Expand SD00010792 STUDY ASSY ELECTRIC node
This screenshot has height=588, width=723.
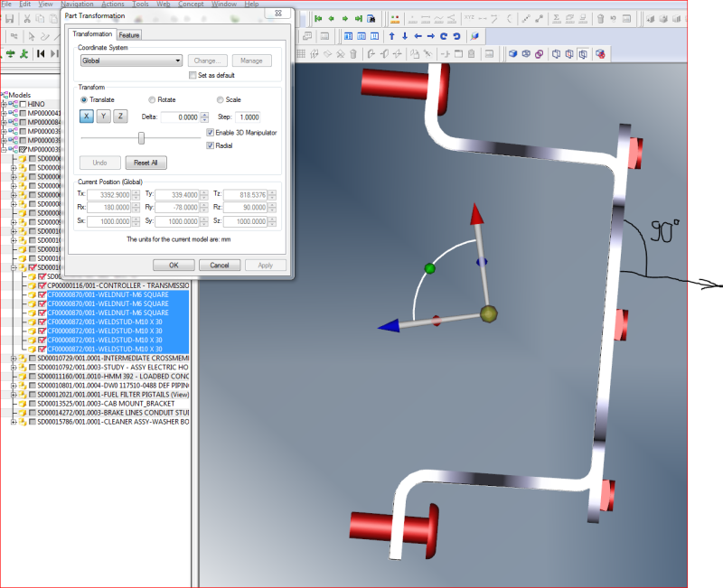click(x=14, y=368)
